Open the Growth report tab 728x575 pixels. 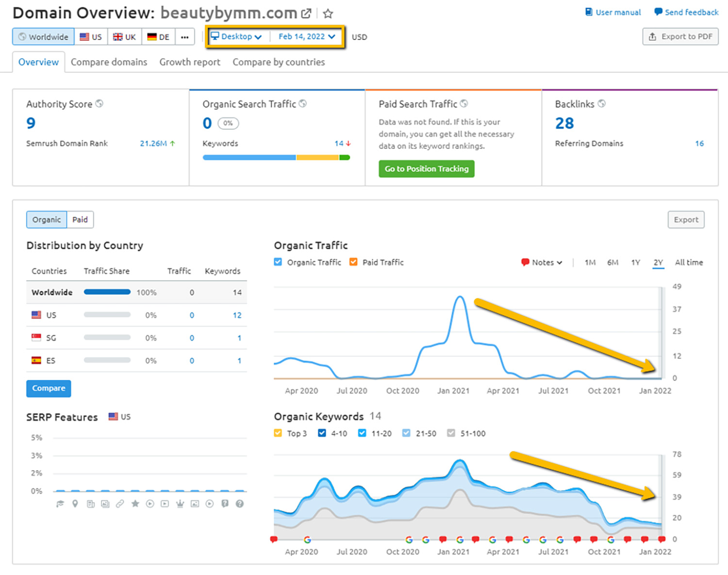click(190, 62)
